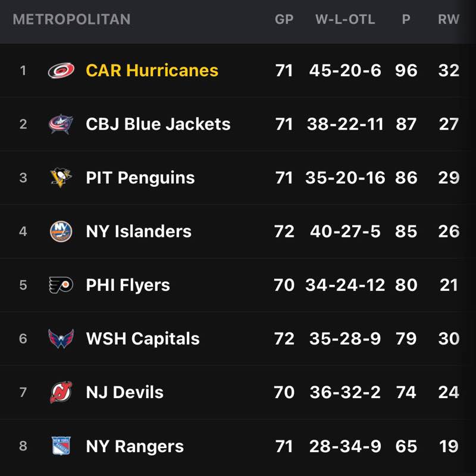The width and height of the screenshot is (476, 476).
Task: Select the NJ Devils team name
Action: pos(124,392)
